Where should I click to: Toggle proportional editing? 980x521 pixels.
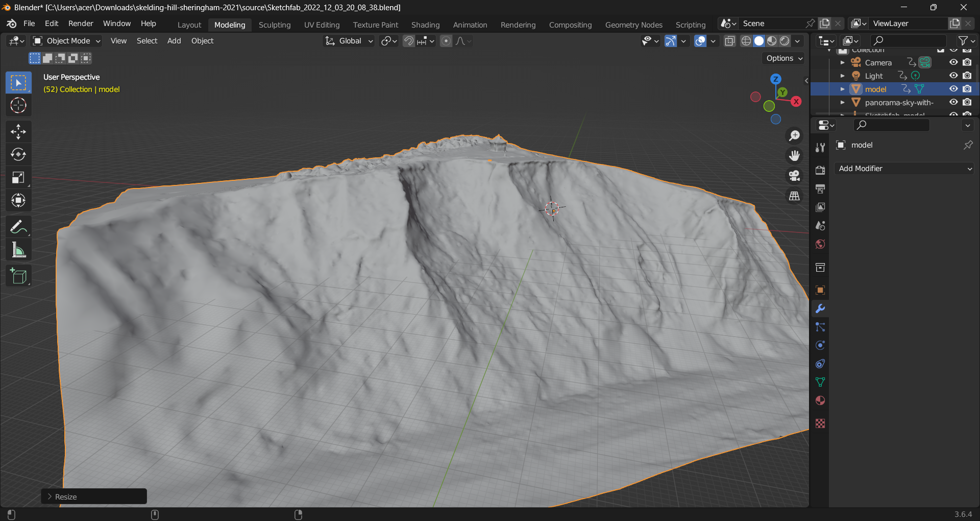[x=446, y=41]
